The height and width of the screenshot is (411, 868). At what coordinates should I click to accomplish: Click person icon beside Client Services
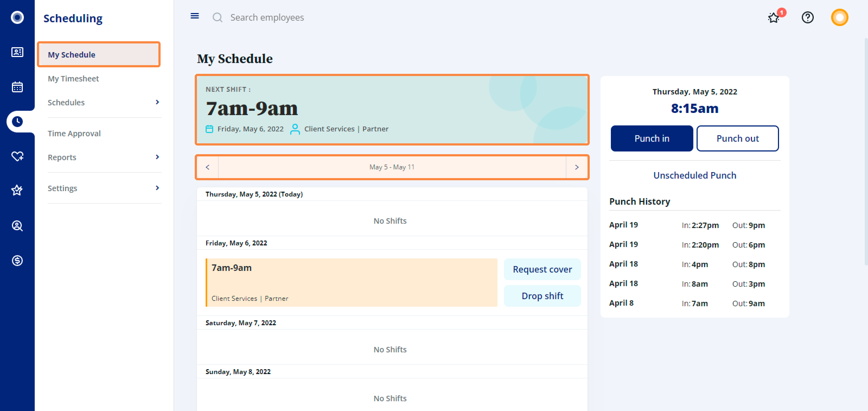295,129
